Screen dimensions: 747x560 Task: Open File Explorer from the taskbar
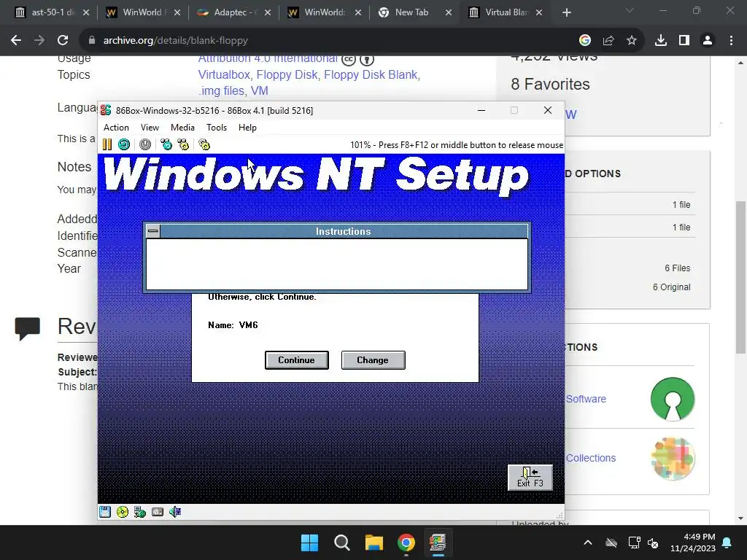point(374,542)
